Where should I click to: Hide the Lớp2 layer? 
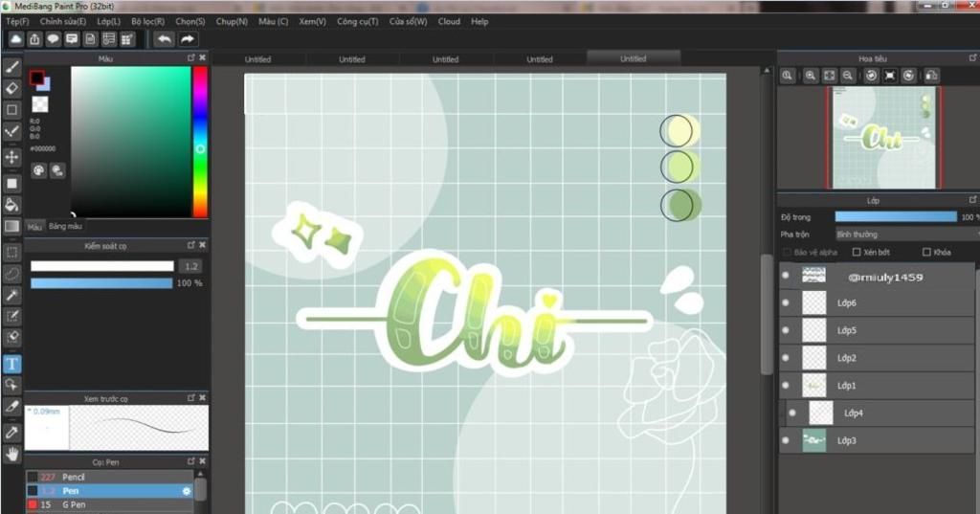click(786, 358)
